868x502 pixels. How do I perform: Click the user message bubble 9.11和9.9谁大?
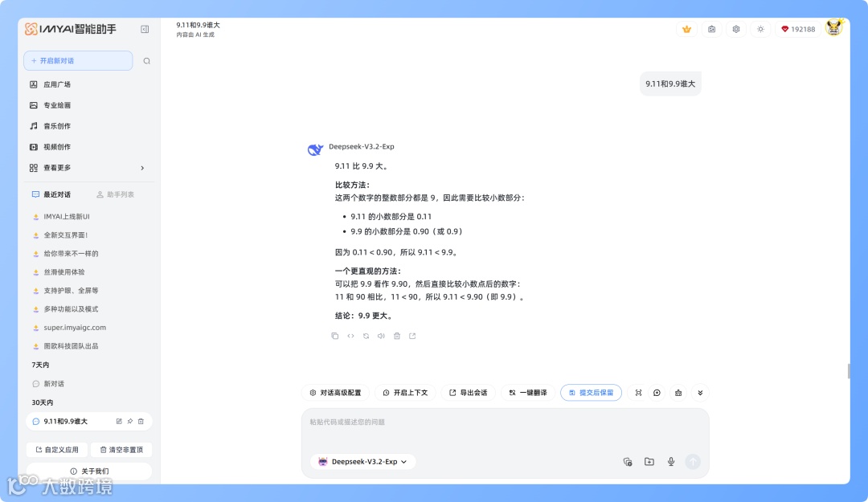[669, 84]
